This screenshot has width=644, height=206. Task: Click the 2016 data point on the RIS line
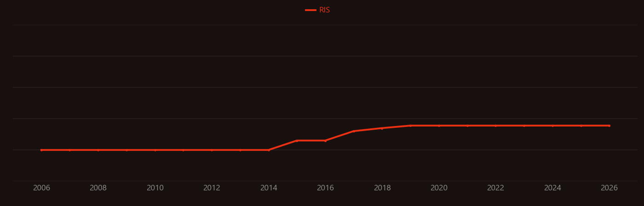(325, 141)
